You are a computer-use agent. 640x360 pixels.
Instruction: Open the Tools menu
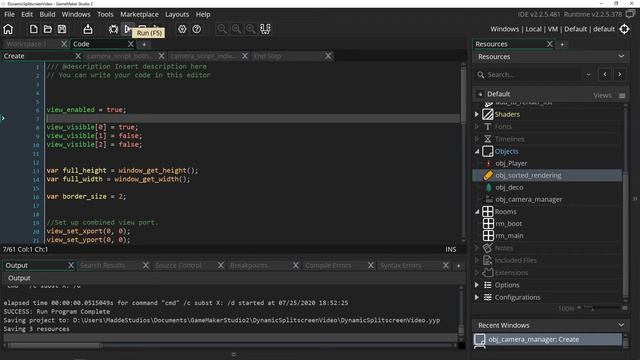[x=105, y=14]
